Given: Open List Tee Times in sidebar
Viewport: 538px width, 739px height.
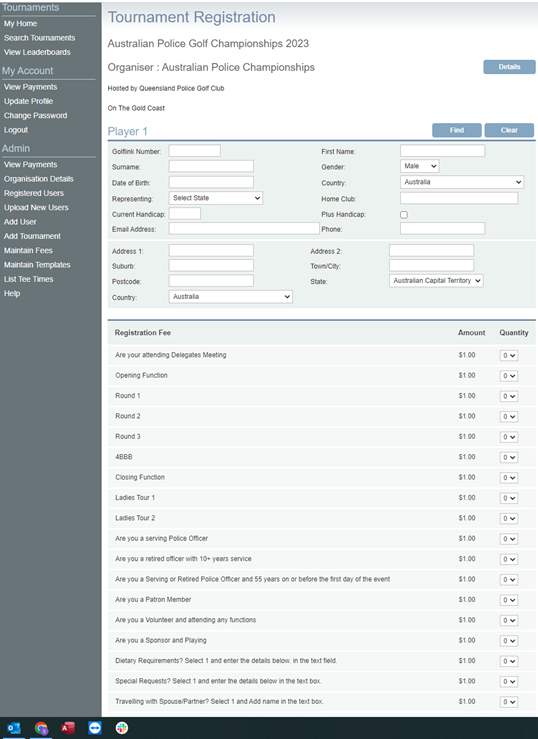Looking at the screenshot, I should [29, 279].
